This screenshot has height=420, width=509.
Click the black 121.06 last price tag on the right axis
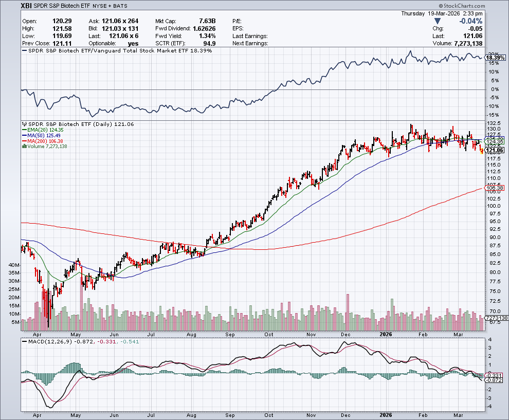[x=495, y=150]
